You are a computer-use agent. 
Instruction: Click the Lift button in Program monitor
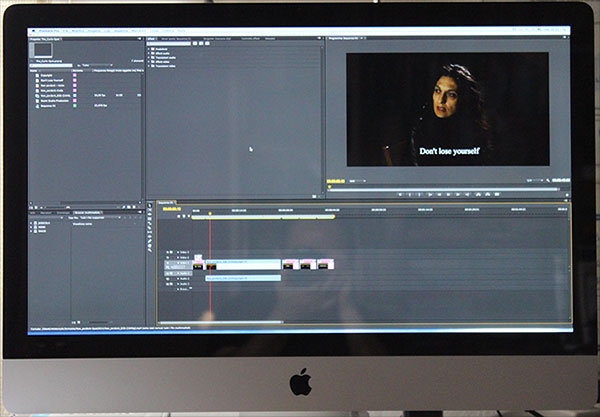pyautogui.click(x=478, y=194)
